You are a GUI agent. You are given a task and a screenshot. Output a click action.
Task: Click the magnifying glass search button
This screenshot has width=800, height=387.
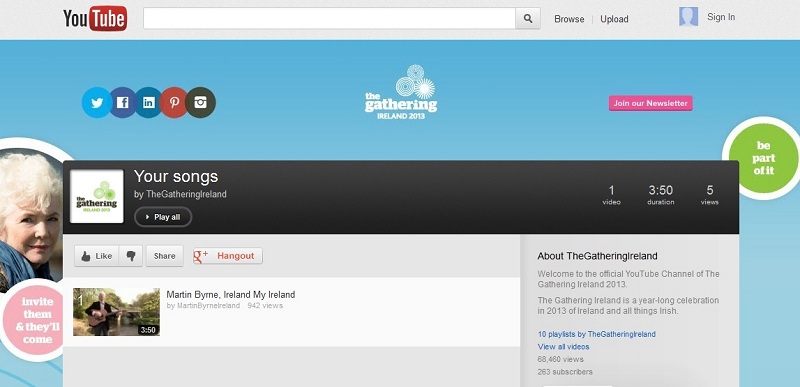coord(528,19)
